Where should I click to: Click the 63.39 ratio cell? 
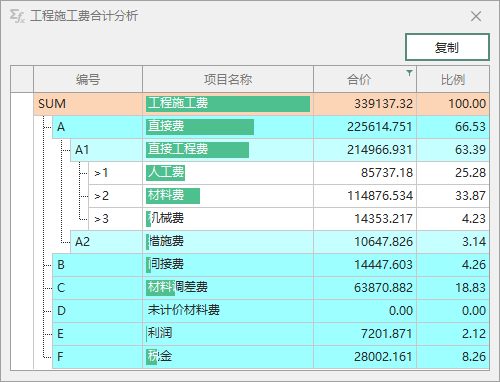click(453, 150)
